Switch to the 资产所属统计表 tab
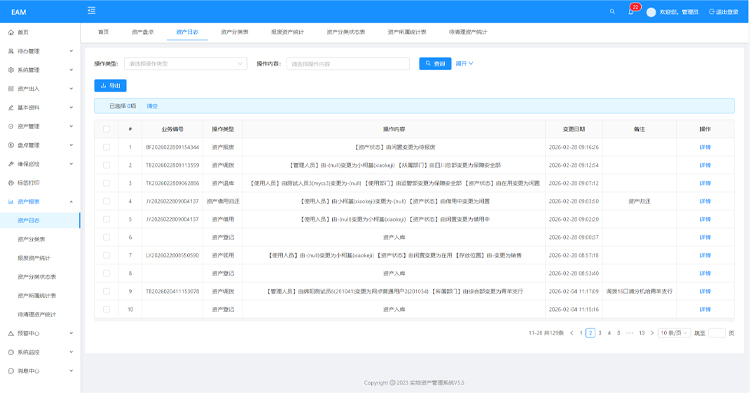Viewport: 750px width, 394px height. [x=407, y=32]
